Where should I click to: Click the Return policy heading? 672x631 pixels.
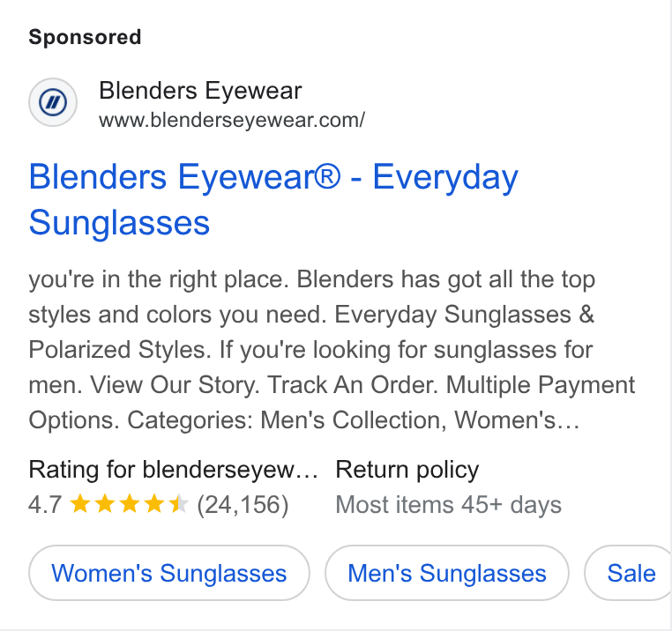click(x=407, y=470)
